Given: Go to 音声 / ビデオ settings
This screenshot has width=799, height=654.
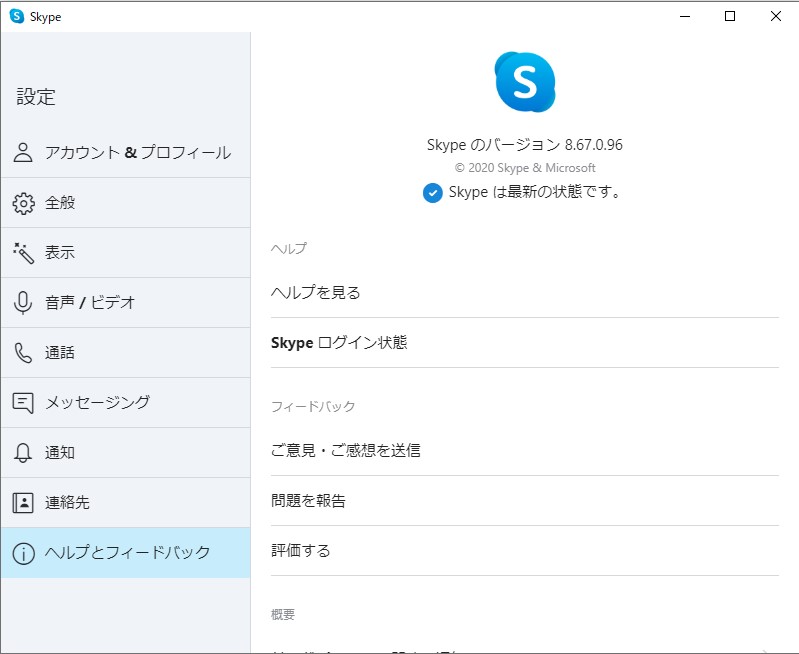Looking at the screenshot, I should [x=126, y=303].
